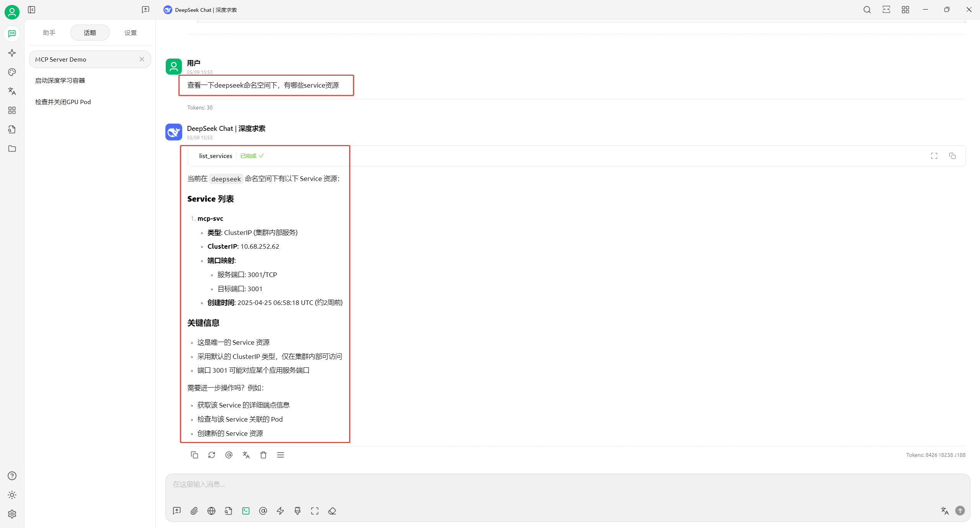Click the green user avatar in the message
Screen dimensions: 980x528
click(x=174, y=67)
